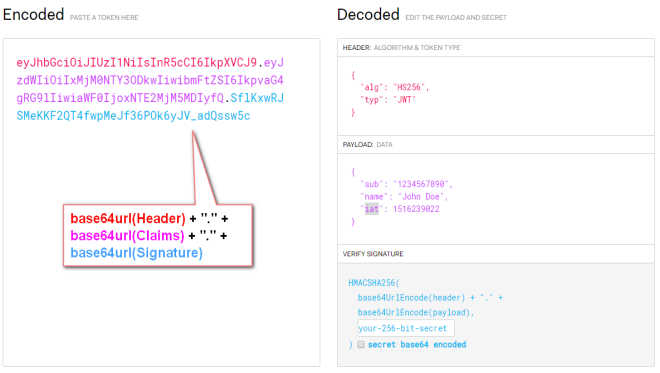This screenshot has height=373, width=660.
Task: Click the "alg" HS256 line in header
Action: point(394,87)
